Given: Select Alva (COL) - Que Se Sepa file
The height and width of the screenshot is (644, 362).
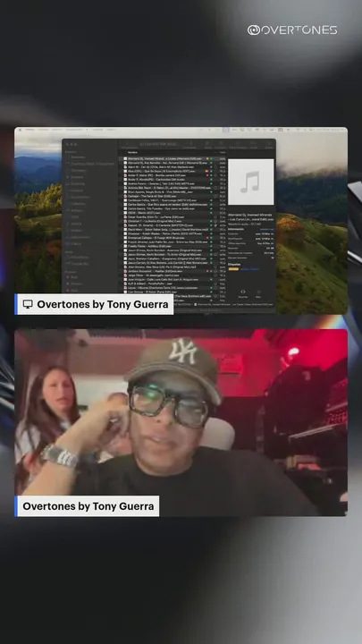Looking at the screenshot, I should 174,171.
